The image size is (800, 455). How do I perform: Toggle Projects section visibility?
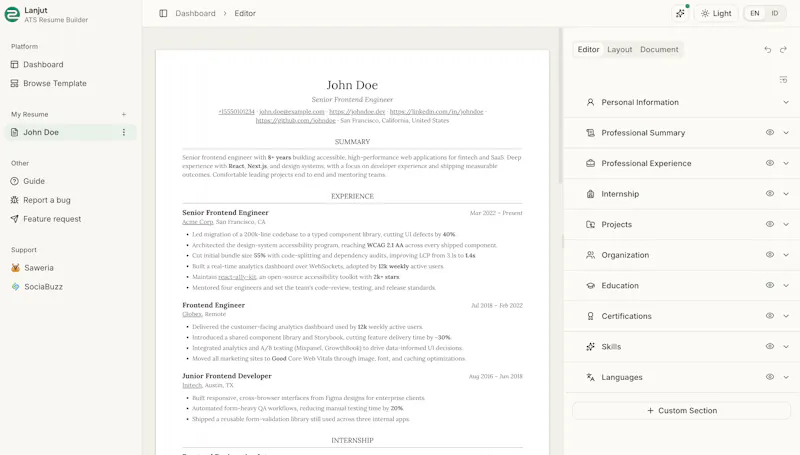click(769, 224)
